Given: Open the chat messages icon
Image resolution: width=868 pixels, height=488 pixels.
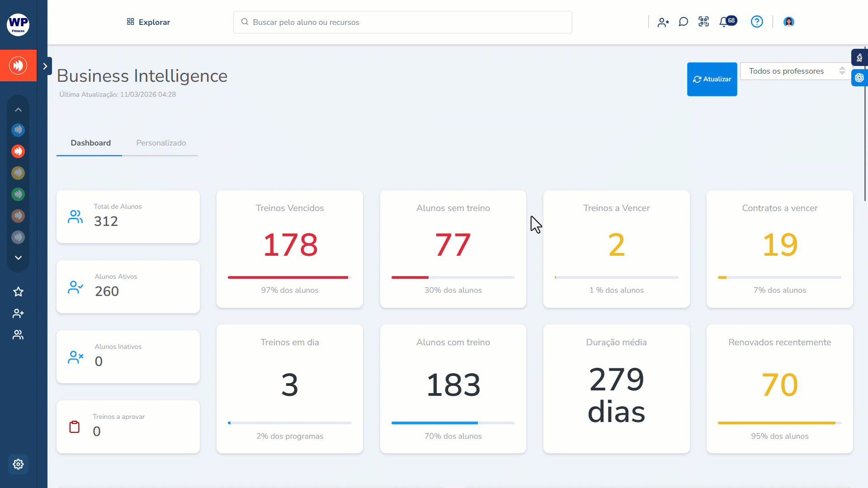Looking at the screenshot, I should [x=683, y=22].
